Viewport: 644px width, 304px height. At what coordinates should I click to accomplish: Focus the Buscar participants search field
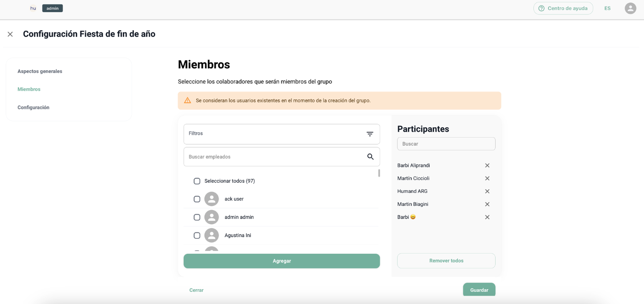point(446,144)
